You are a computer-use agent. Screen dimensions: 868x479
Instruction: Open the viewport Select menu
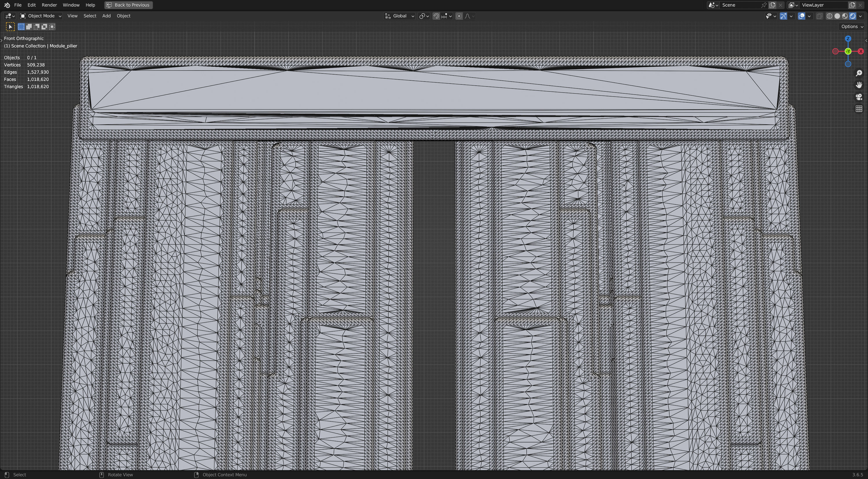[90, 16]
